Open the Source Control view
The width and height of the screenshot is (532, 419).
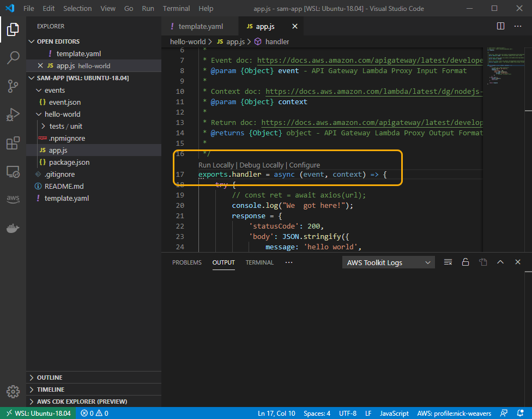(x=13, y=86)
